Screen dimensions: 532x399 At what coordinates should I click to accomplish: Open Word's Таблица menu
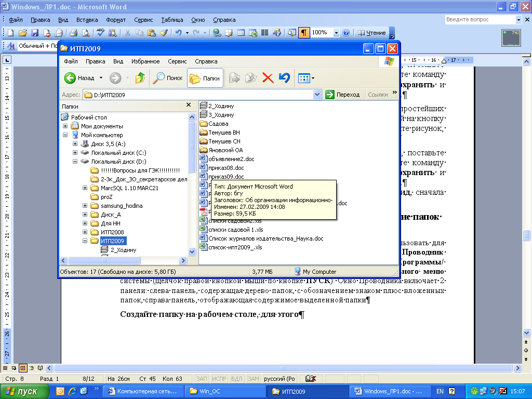pos(172,20)
